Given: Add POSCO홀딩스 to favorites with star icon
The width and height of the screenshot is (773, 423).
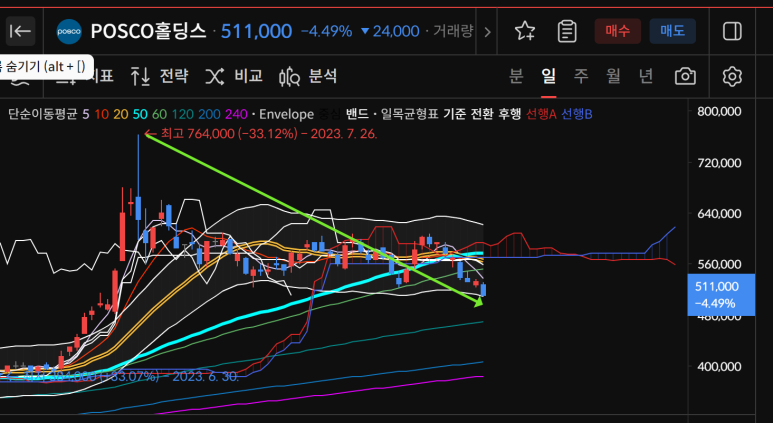Looking at the screenshot, I should pyautogui.click(x=525, y=32).
